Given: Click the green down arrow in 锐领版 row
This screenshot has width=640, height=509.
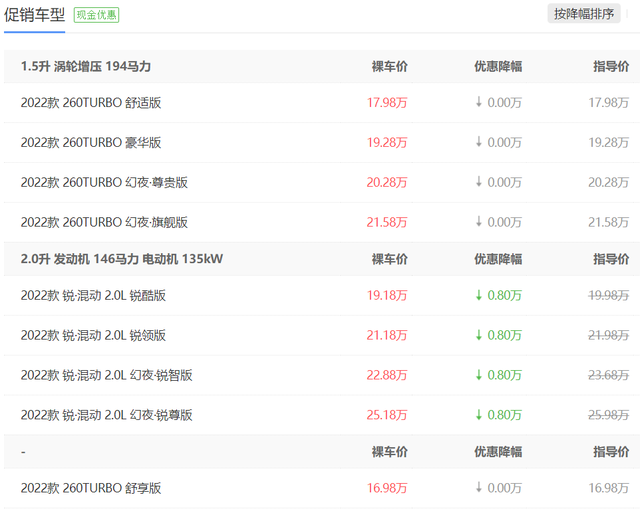Looking at the screenshot, I should (479, 336).
